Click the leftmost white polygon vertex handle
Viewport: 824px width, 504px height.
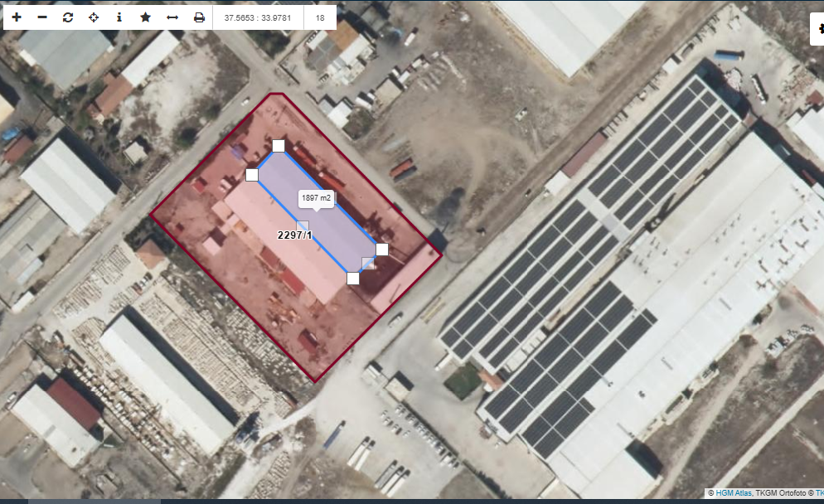pyautogui.click(x=252, y=175)
